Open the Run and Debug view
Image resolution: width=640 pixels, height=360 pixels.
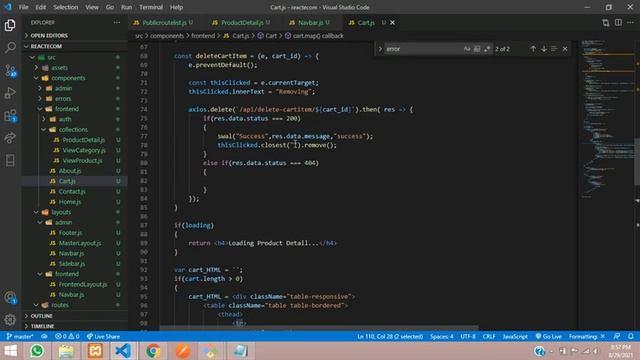(10, 93)
